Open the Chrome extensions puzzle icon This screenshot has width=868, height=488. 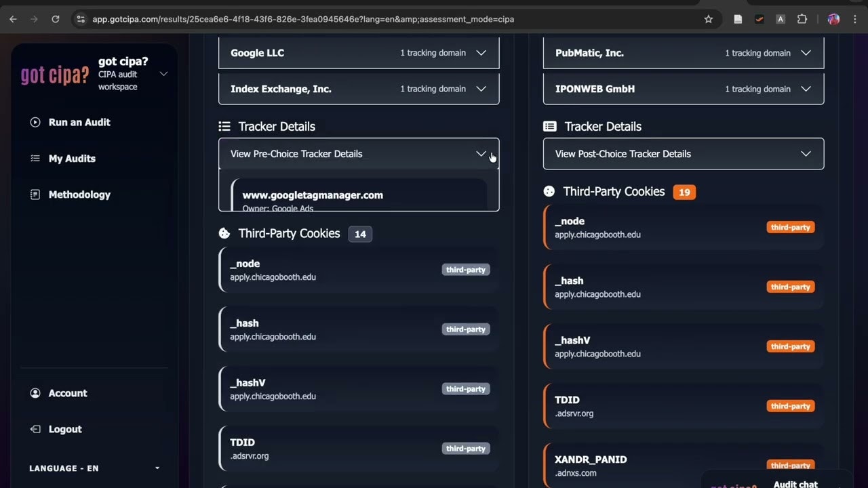click(802, 19)
